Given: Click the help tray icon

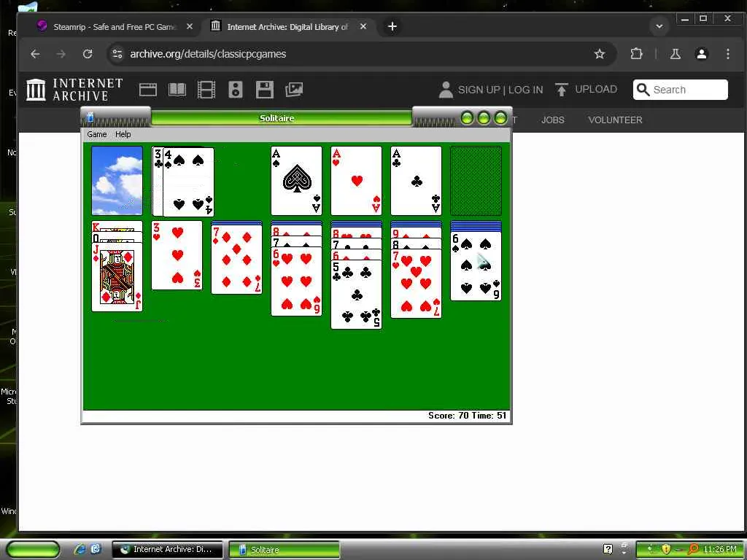Looking at the screenshot, I should point(608,550).
